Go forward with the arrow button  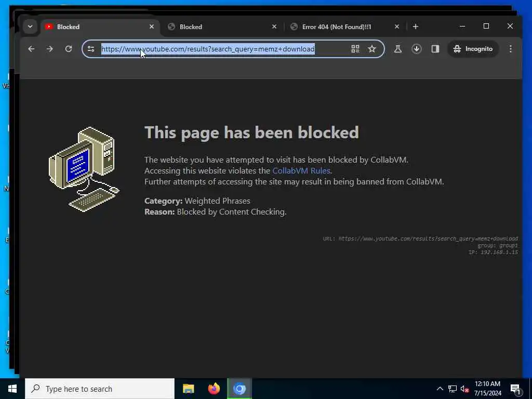pyautogui.click(x=50, y=49)
